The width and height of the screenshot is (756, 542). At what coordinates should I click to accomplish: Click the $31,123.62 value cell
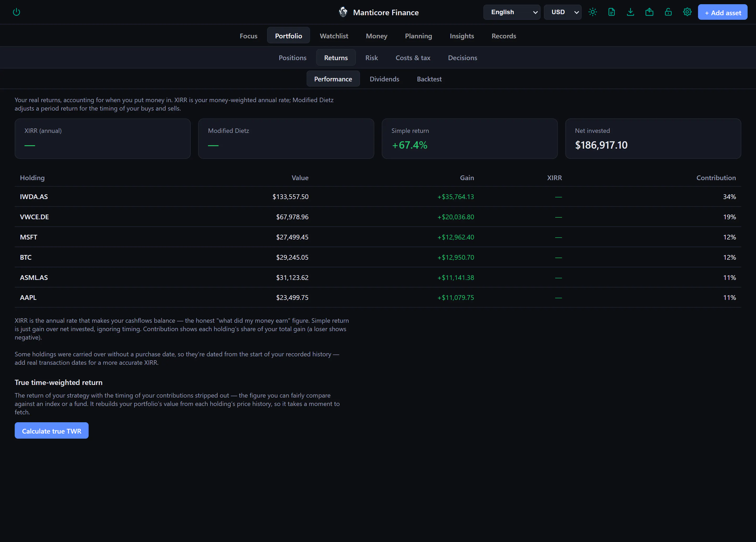[x=292, y=278]
